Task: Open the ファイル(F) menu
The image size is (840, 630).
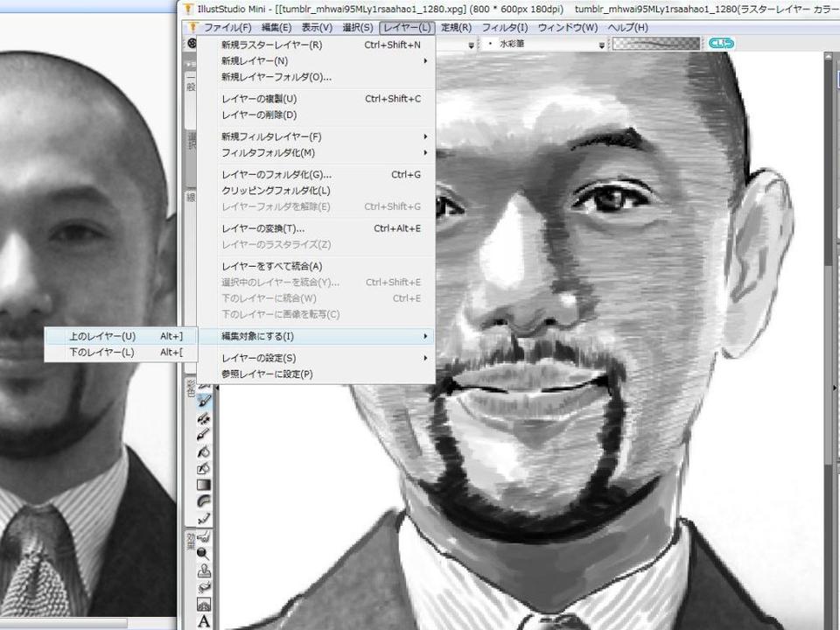Action: 227,27
